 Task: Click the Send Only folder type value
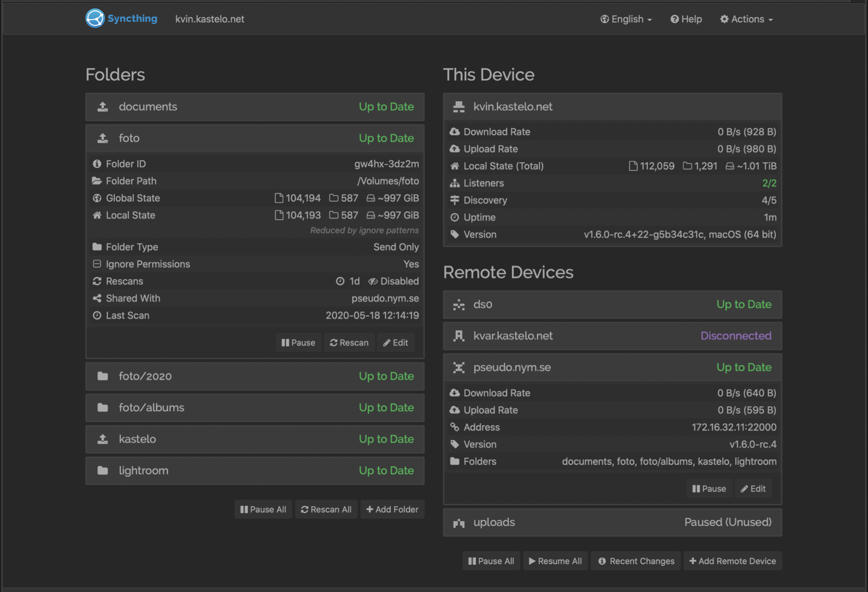(396, 247)
